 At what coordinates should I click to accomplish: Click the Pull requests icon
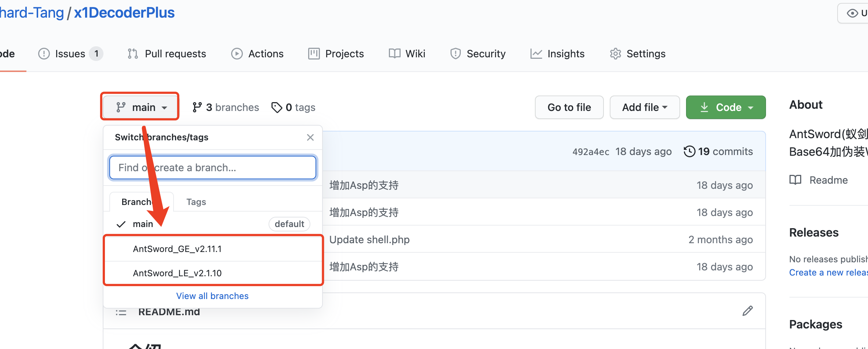click(x=133, y=54)
